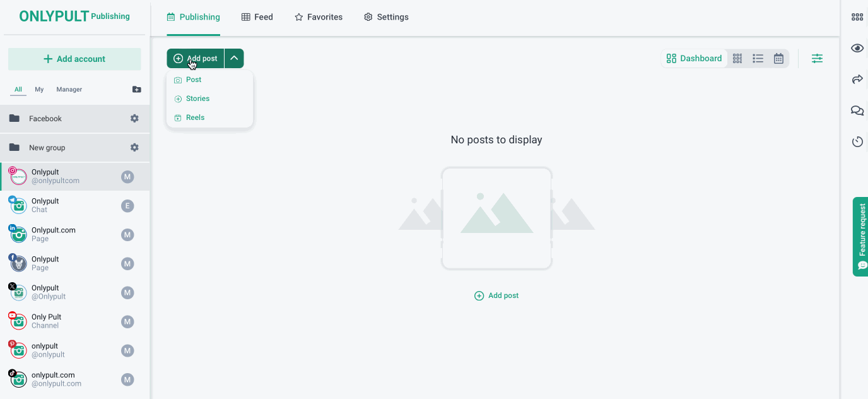The image size is (868, 399).
Task: Open the filter sliders icon
Action: 817,59
